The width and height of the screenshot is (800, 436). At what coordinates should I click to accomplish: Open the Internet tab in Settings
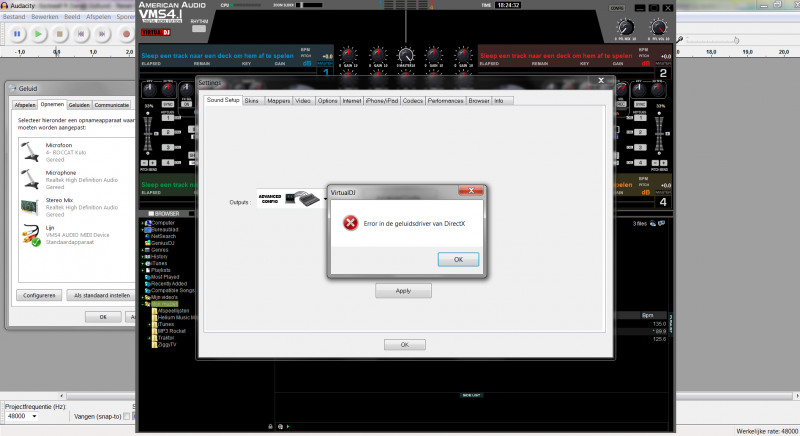[x=352, y=101]
